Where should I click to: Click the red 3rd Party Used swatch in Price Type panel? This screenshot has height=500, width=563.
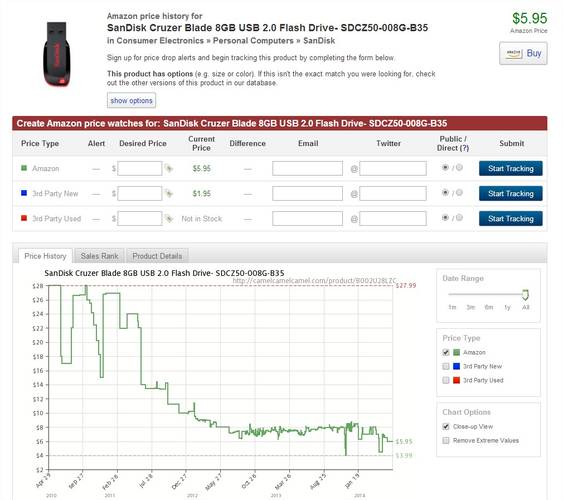point(456,380)
